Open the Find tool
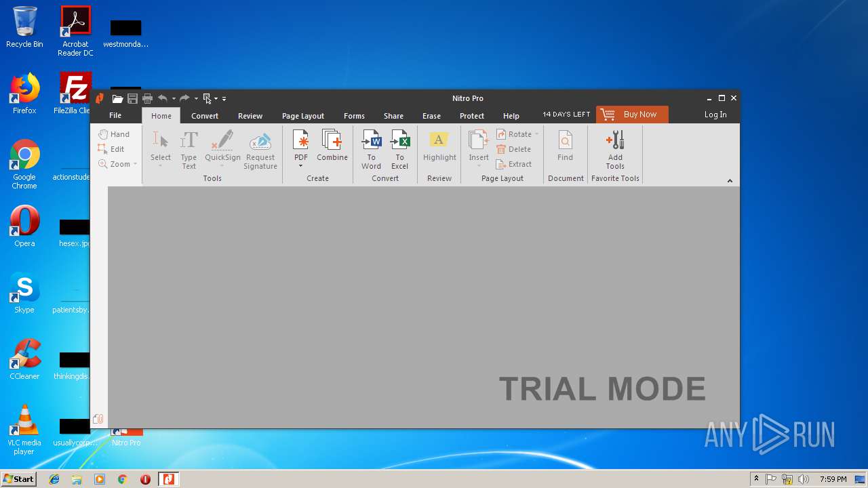The width and height of the screenshot is (868, 488). pyautogui.click(x=565, y=146)
